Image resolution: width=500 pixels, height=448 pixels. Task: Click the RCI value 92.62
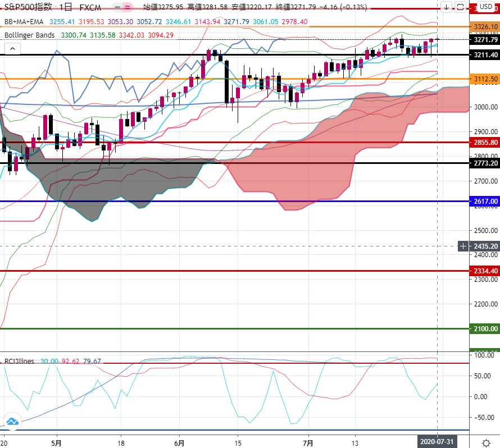pos(70,361)
